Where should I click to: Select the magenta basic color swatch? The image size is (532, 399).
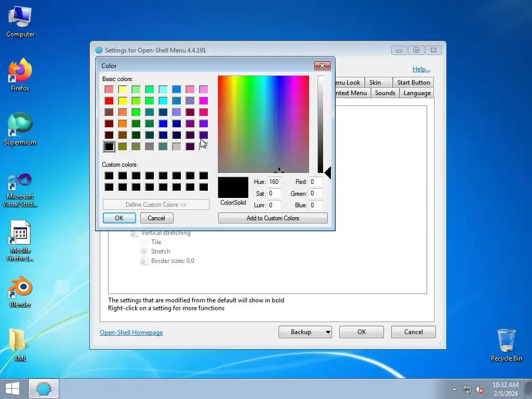[204, 101]
